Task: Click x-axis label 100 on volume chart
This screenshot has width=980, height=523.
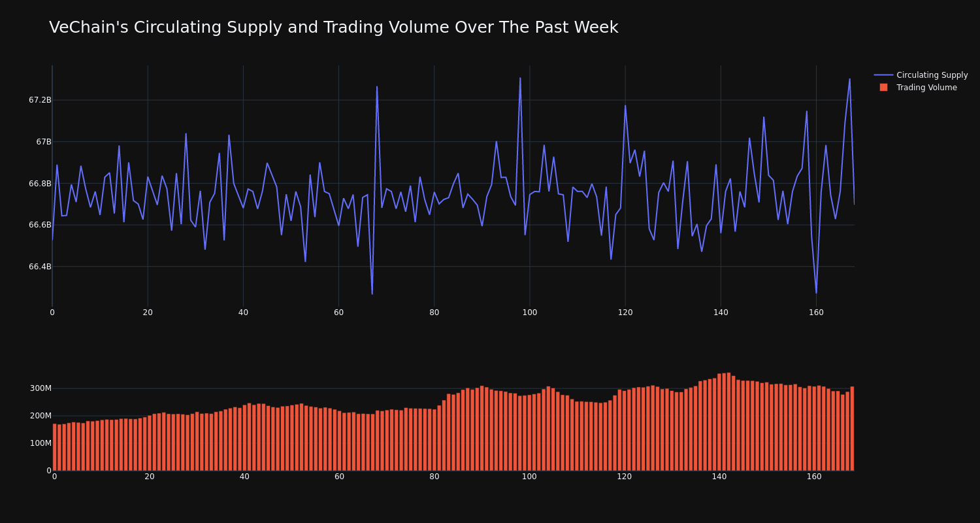Action: 529,477
